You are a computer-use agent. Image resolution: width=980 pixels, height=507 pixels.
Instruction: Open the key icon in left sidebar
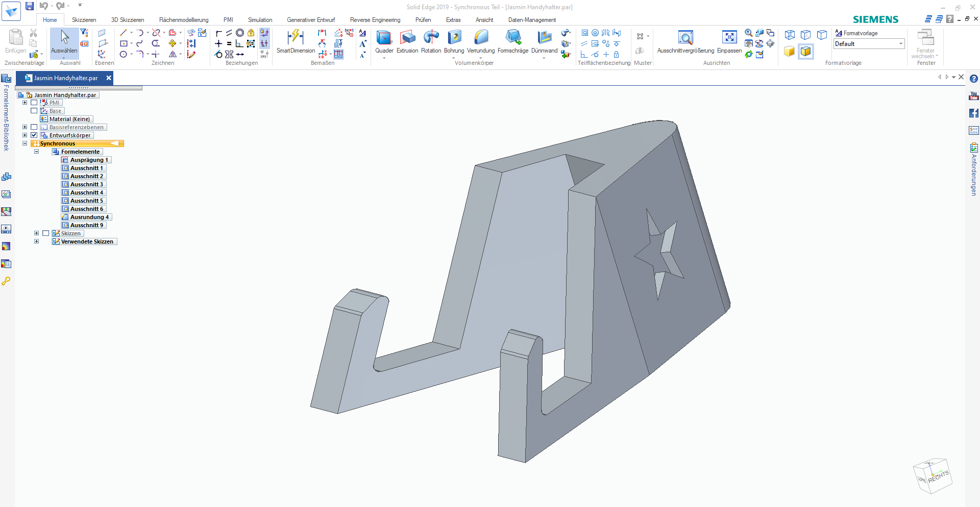tap(6, 281)
